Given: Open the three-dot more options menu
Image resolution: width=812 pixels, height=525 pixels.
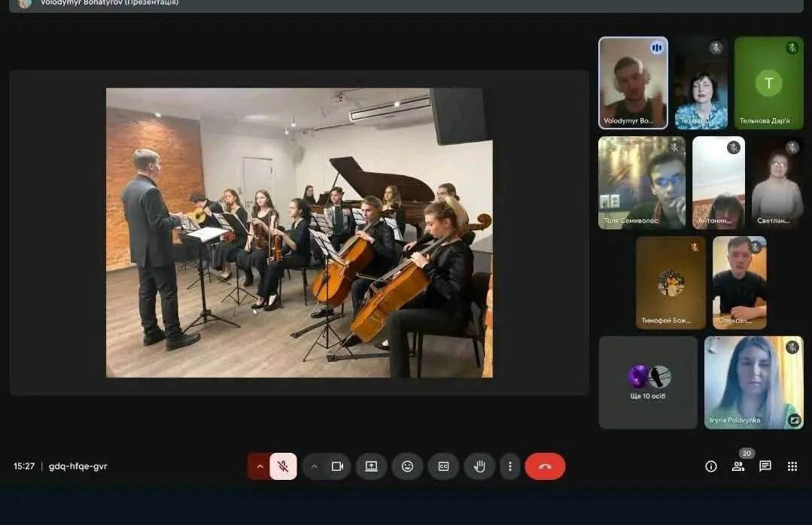Looking at the screenshot, I should [510, 466].
